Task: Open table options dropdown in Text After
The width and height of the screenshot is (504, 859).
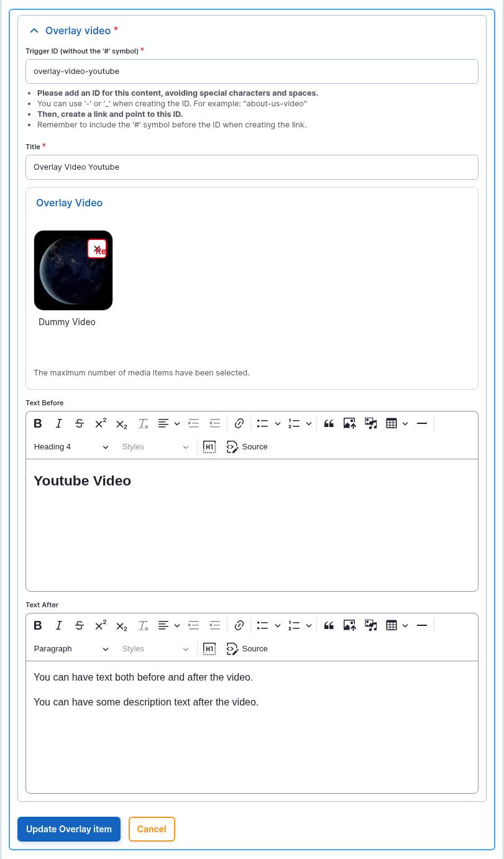Action: (405, 625)
